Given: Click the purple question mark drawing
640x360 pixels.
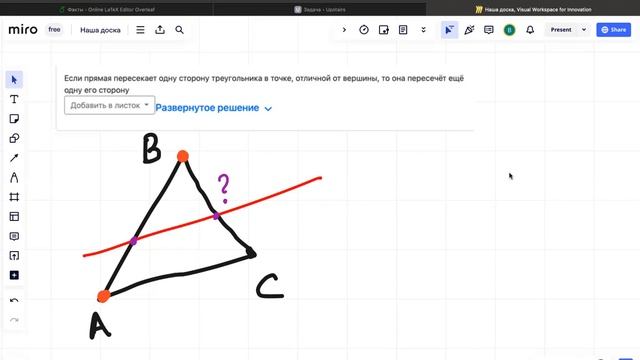Looking at the screenshot, I should pos(224,188).
